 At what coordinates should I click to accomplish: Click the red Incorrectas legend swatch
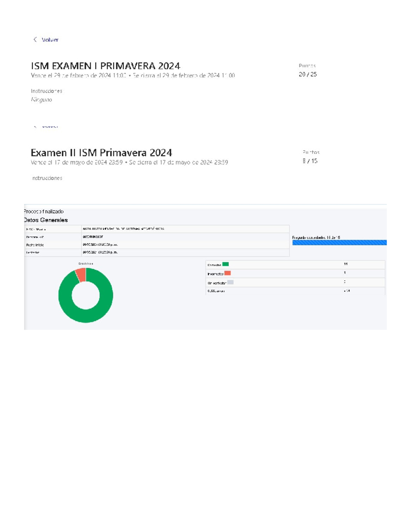click(x=227, y=273)
